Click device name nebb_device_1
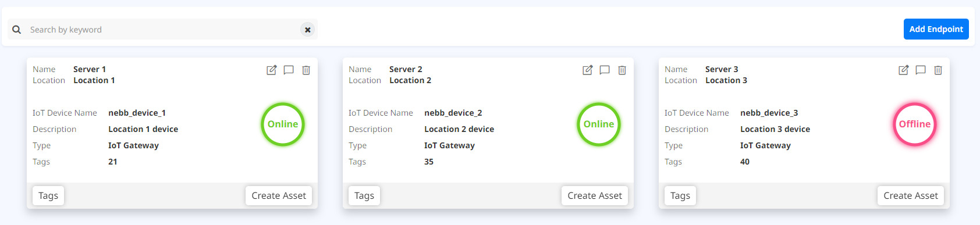This screenshot has height=225, width=980. coord(137,113)
